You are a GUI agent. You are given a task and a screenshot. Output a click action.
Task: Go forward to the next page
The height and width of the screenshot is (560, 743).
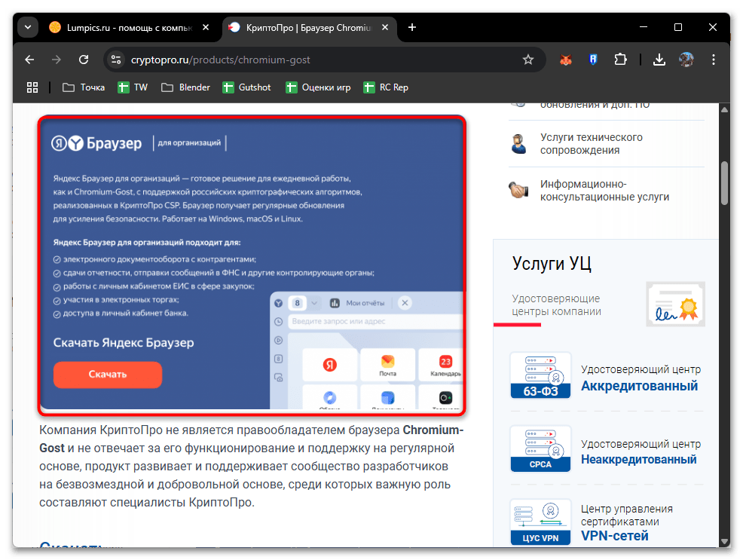[57, 60]
